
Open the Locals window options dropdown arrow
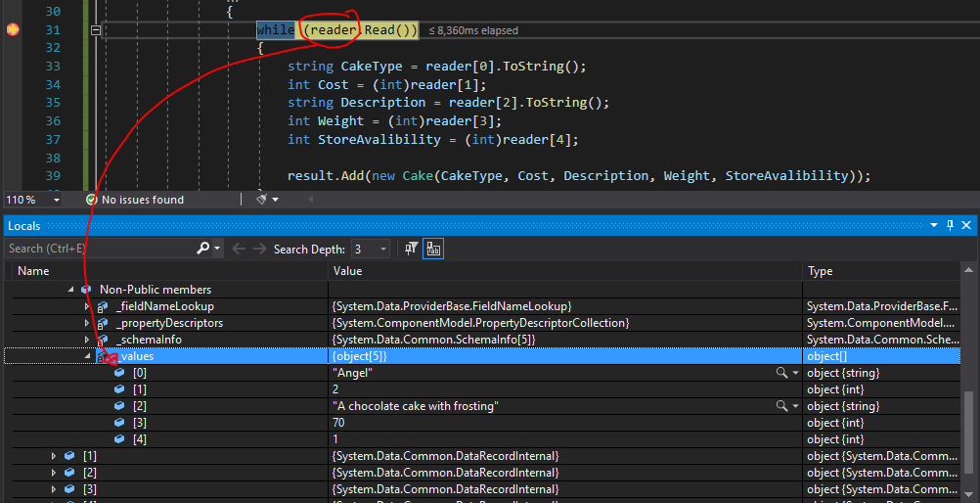[x=934, y=225]
